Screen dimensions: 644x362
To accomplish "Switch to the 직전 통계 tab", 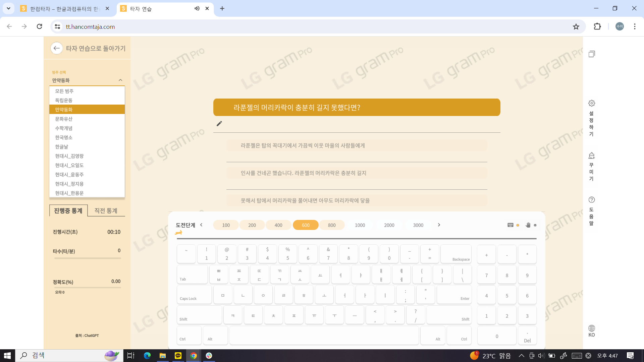I will point(106,210).
